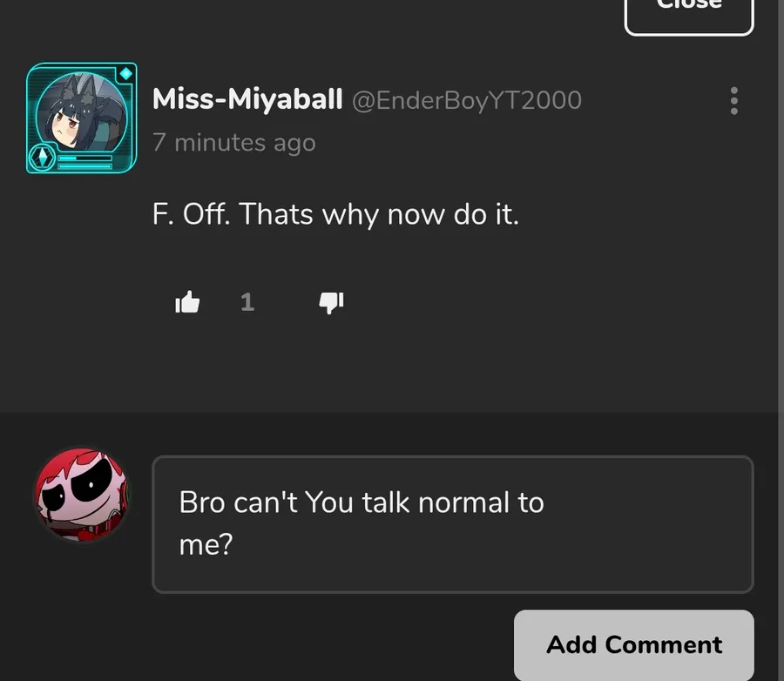Click the crystal emblem on avatar frame
784x681 pixels.
(x=42, y=158)
